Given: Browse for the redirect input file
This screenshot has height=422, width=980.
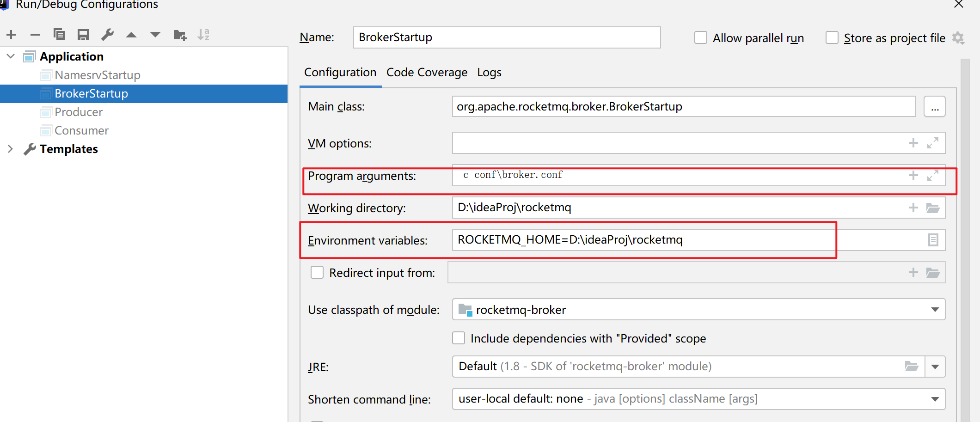Looking at the screenshot, I should point(933,273).
